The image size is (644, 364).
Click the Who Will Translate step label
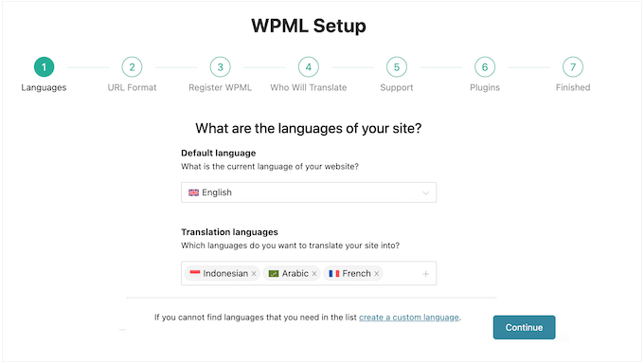click(x=309, y=87)
